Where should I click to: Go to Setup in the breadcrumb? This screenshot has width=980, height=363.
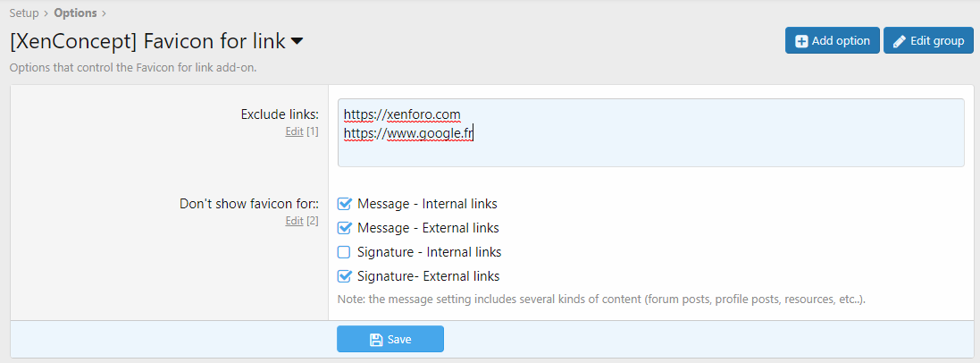coord(24,13)
